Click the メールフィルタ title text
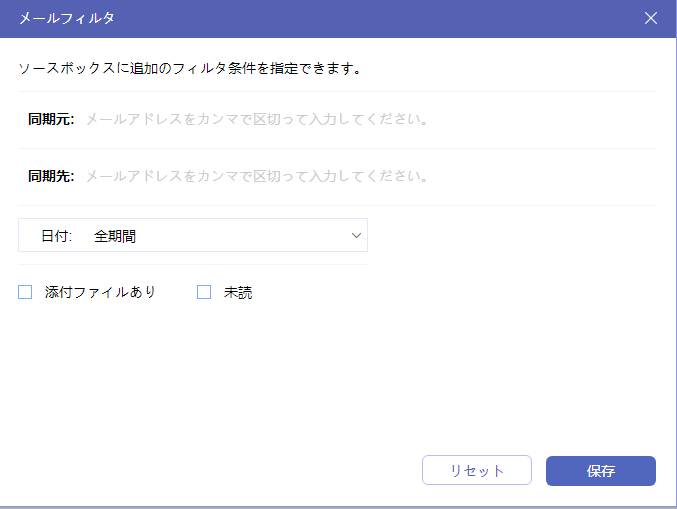This screenshot has width=677, height=509. point(66,18)
